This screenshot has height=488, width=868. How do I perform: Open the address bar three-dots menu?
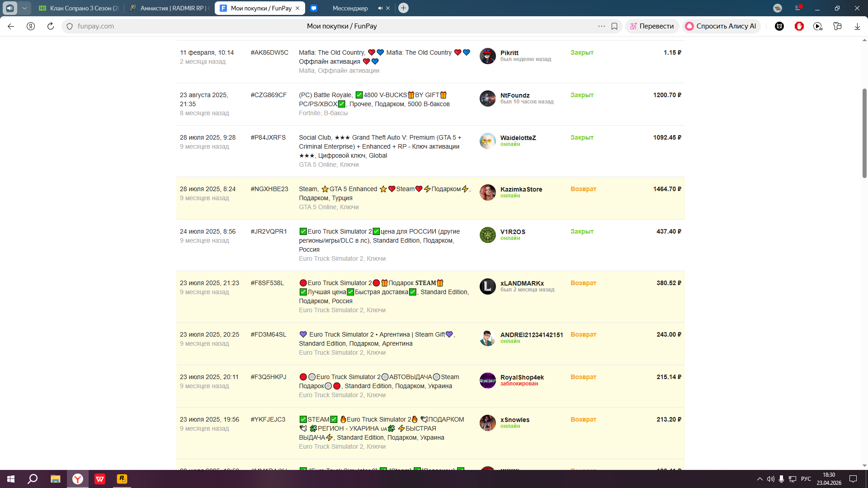click(601, 26)
